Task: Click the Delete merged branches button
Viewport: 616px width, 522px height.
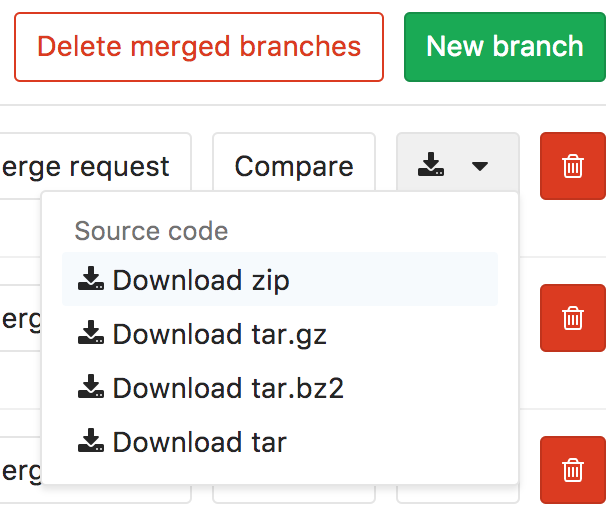Action: [199, 47]
